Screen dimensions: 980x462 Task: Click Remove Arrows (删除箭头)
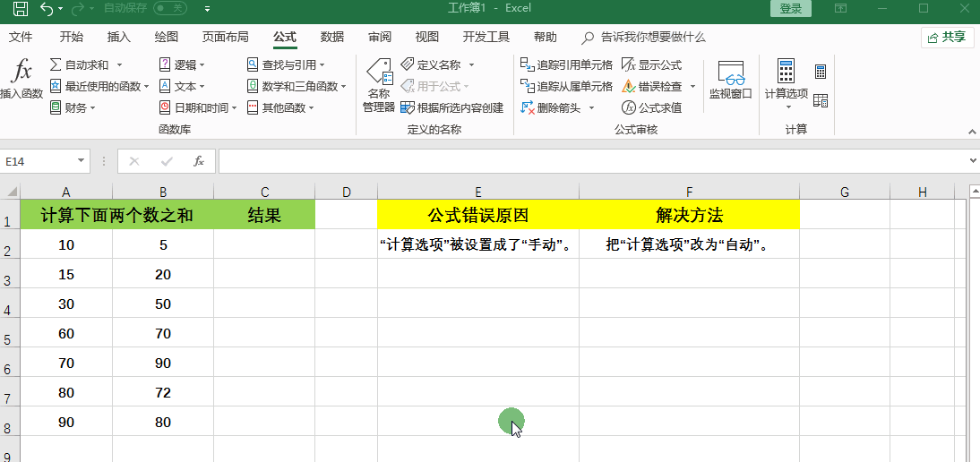pyautogui.click(x=551, y=108)
